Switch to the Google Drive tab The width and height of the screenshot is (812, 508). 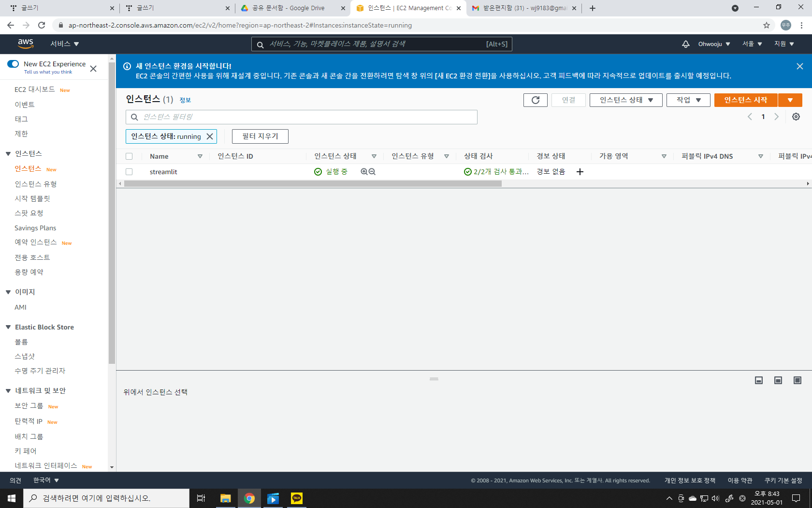click(293, 8)
